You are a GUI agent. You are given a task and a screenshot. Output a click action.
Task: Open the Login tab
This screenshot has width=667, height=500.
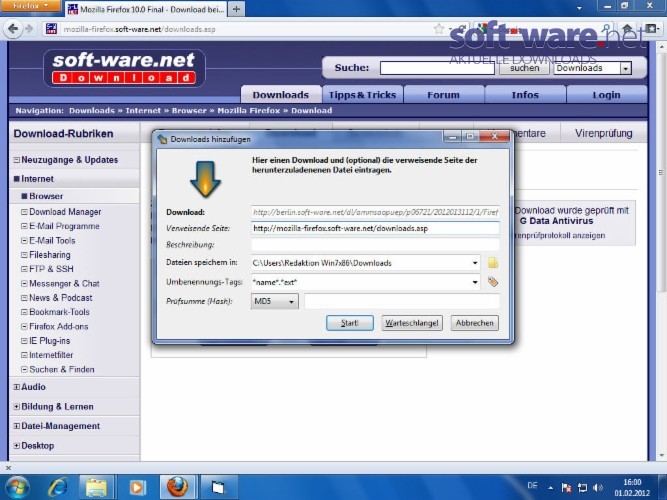point(607,94)
